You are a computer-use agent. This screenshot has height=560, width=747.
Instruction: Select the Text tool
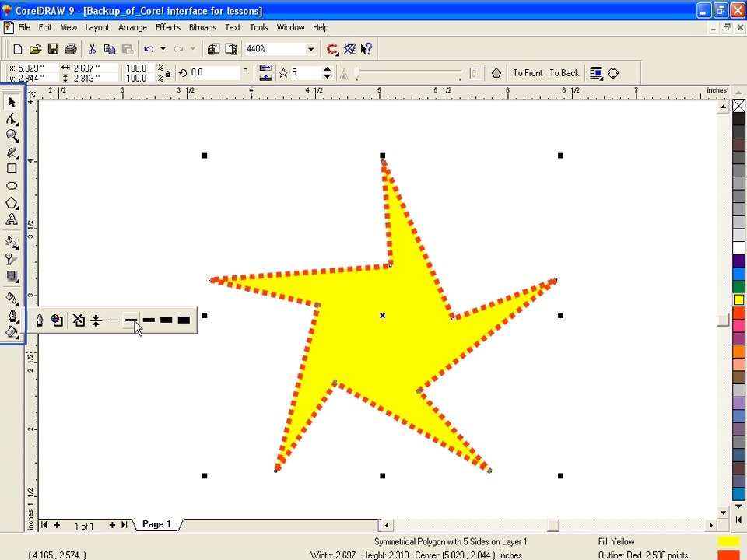12,219
